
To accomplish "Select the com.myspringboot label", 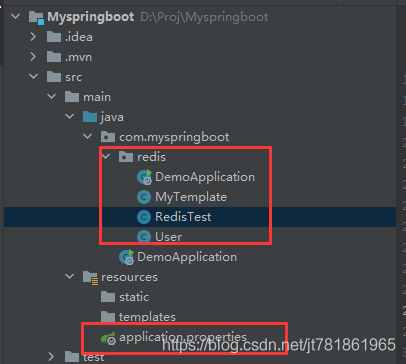I will [x=174, y=137].
